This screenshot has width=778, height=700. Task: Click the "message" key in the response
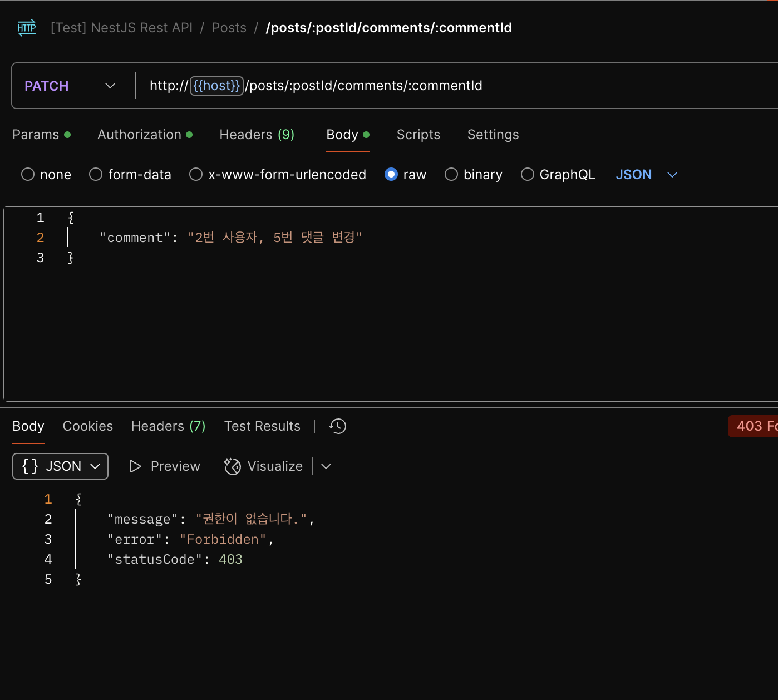(142, 519)
